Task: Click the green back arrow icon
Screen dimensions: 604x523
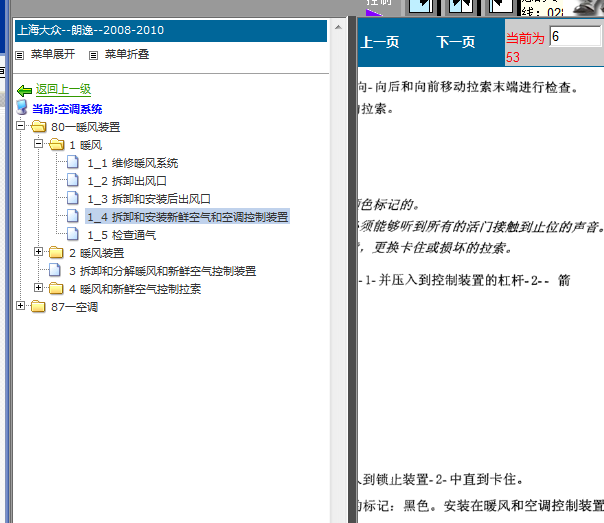Action: (x=25, y=91)
